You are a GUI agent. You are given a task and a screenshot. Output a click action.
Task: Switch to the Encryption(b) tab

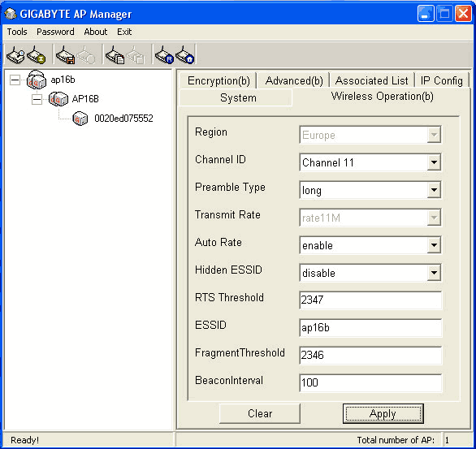click(219, 80)
